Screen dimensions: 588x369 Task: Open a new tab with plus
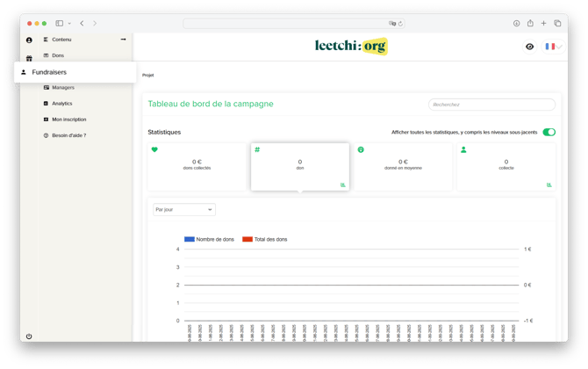click(x=543, y=23)
